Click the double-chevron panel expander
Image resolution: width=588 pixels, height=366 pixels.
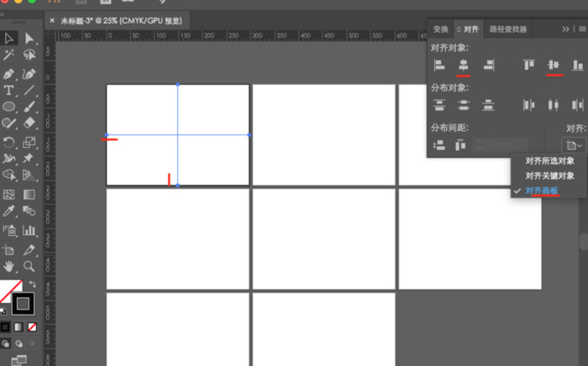(x=565, y=29)
